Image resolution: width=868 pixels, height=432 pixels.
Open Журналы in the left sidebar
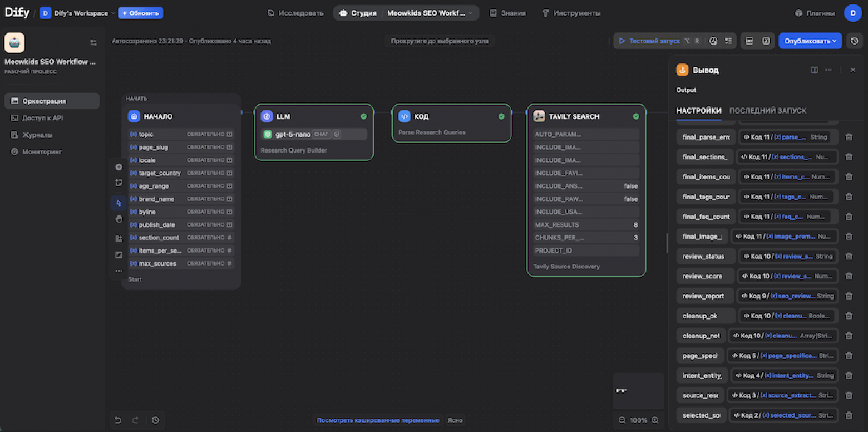52,135
